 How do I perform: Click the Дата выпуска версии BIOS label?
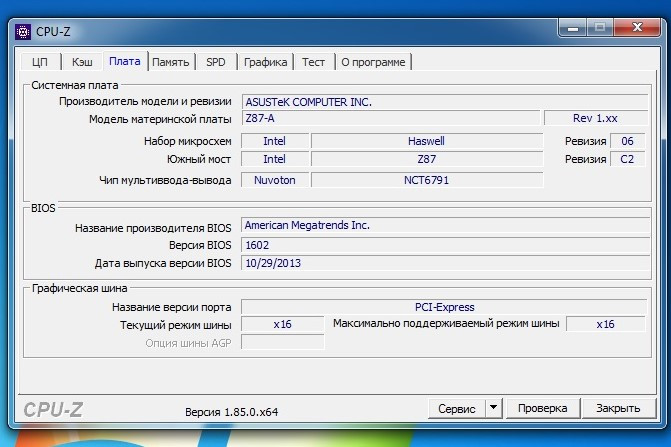(163, 263)
